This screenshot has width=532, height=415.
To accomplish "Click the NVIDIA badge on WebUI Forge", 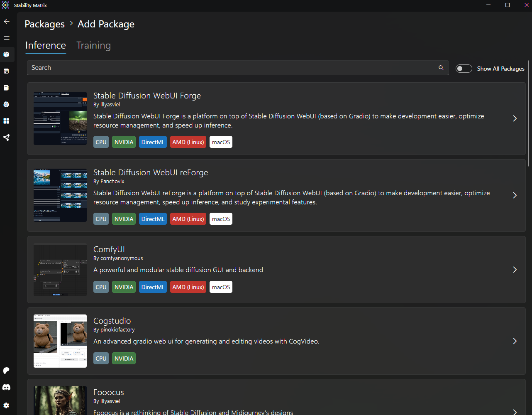I will [x=124, y=142].
